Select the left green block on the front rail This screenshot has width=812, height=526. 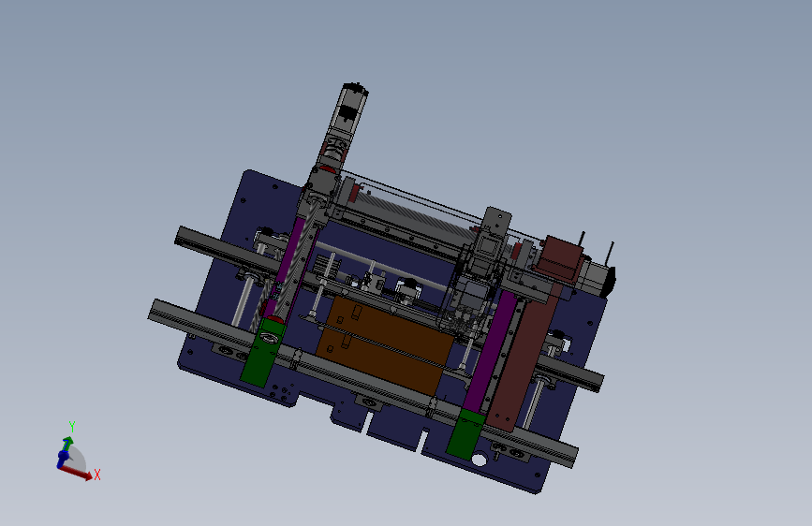point(262,353)
